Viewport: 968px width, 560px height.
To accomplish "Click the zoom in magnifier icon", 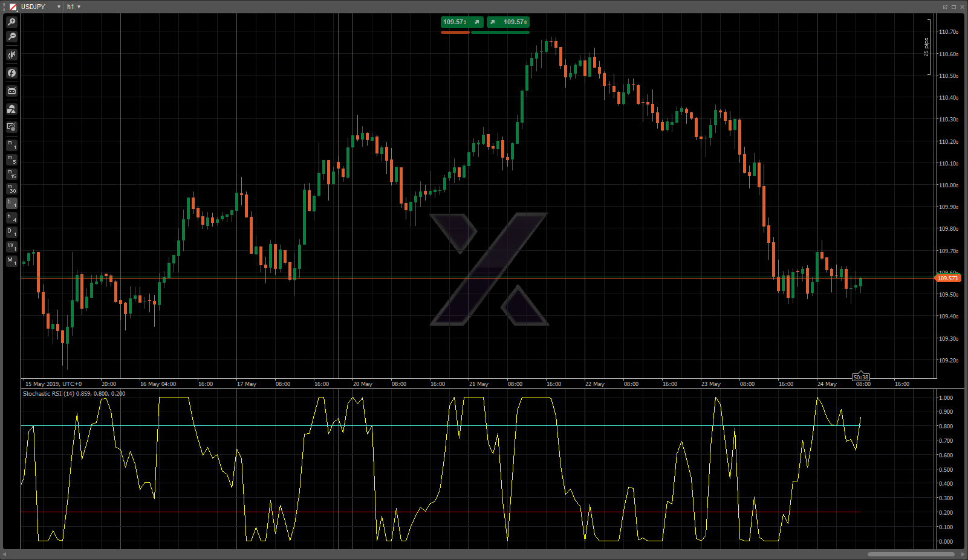I will [x=11, y=22].
